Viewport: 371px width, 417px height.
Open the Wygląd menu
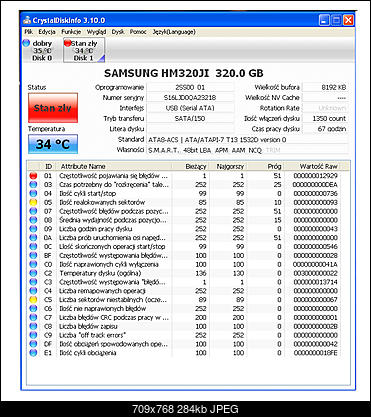pyautogui.click(x=96, y=32)
